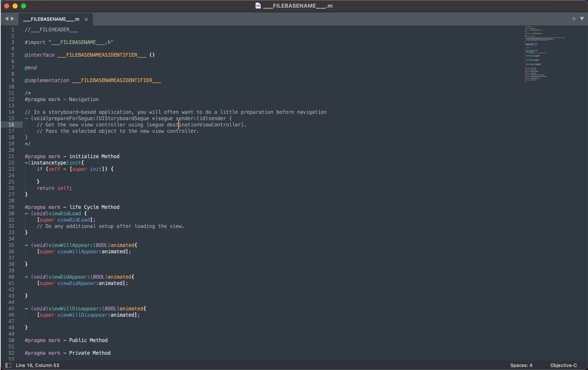Click line number 1 in the gutter
This screenshot has height=370, width=588.
tap(13, 30)
